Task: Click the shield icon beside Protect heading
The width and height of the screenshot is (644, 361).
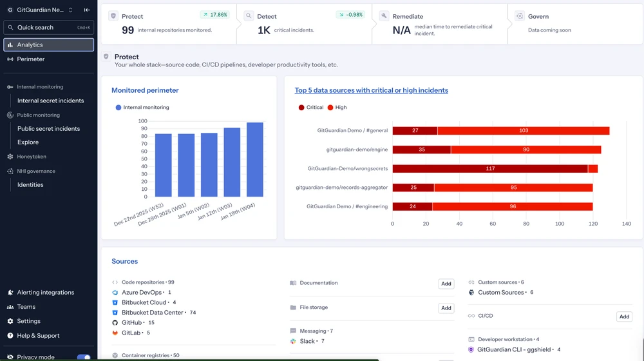Action: [x=106, y=57]
